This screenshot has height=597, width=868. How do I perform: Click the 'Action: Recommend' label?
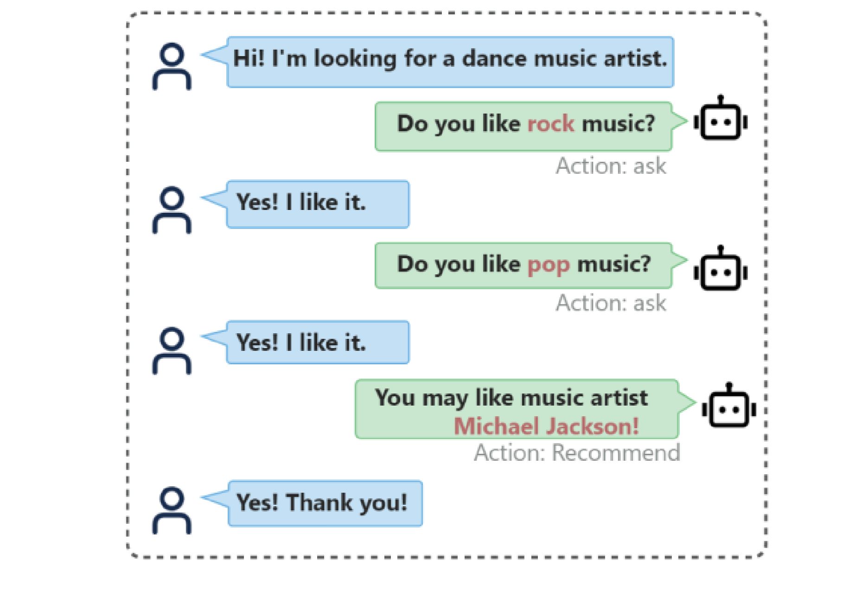[577, 452]
